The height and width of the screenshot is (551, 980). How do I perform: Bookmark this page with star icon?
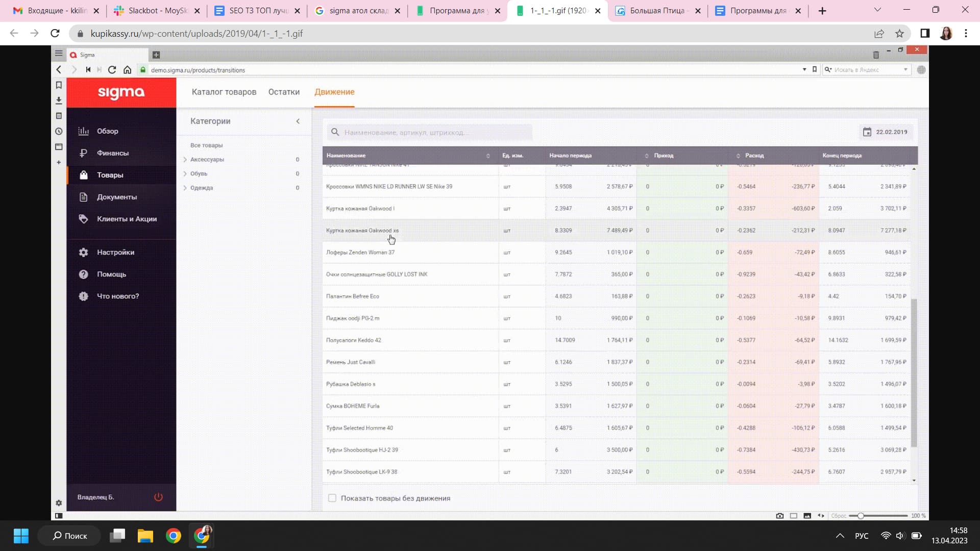click(x=899, y=33)
